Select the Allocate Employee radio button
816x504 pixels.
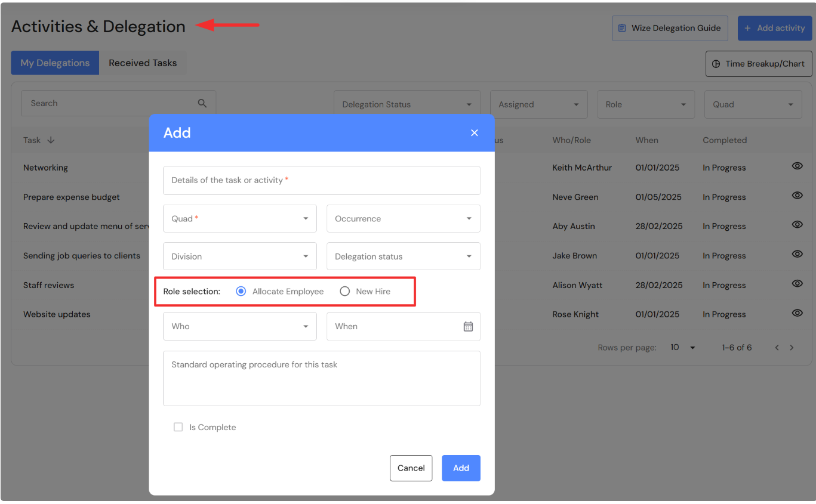click(x=241, y=292)
